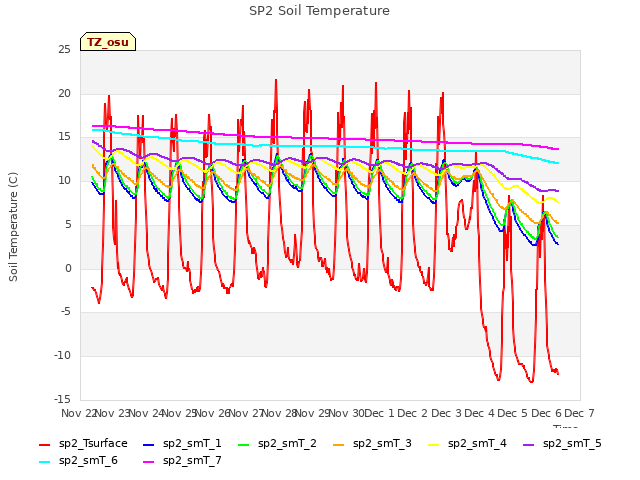Click the red sp2_Tsurface legend color marker
Screen dimensions: 640x480
44,444
